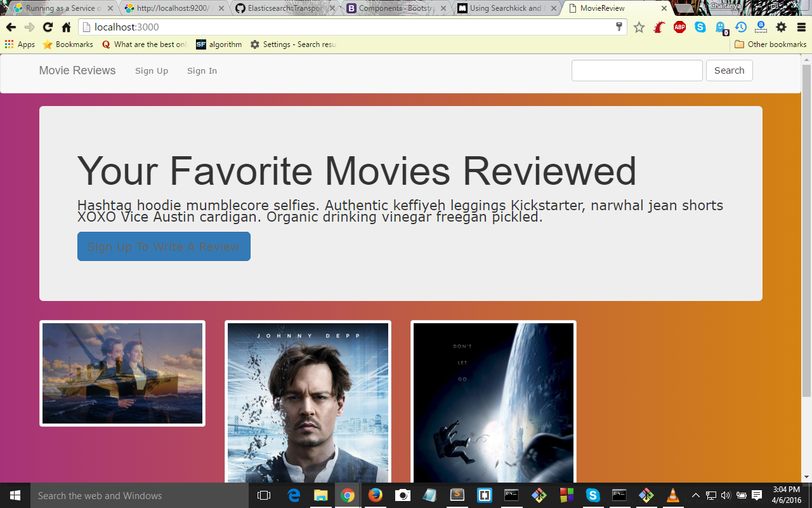Viewport: 812px width, 508px height.
Task: Click saved-password key icon in address bar
Action: click(619, 27)
